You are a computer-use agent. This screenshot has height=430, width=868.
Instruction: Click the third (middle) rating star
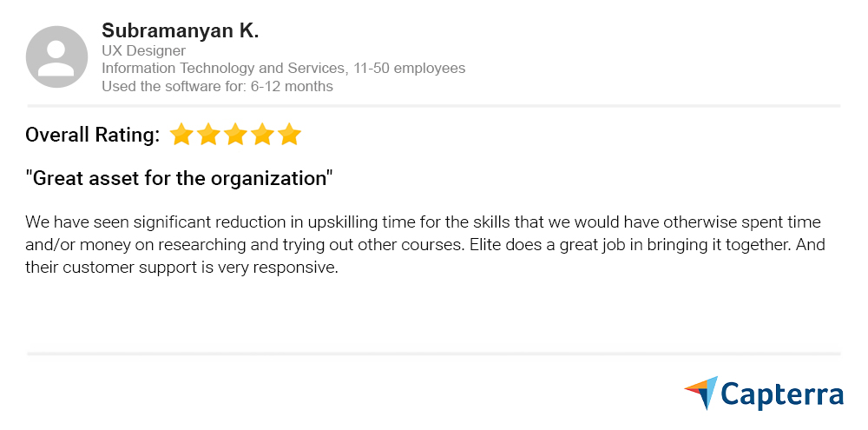pyautogui.click(x=235, y=135)
